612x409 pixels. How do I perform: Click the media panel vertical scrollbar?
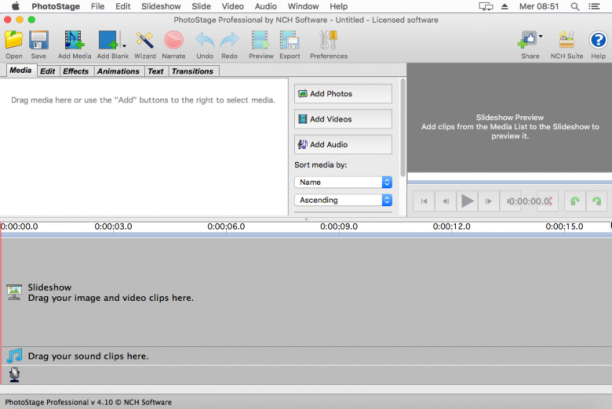(x=402, y=128)
